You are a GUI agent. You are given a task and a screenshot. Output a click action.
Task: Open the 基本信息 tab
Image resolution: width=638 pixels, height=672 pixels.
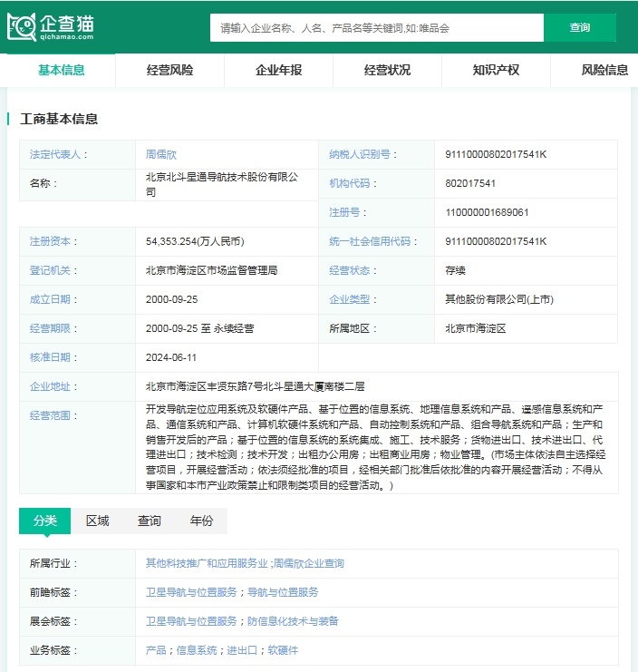[x=62, y=70]
